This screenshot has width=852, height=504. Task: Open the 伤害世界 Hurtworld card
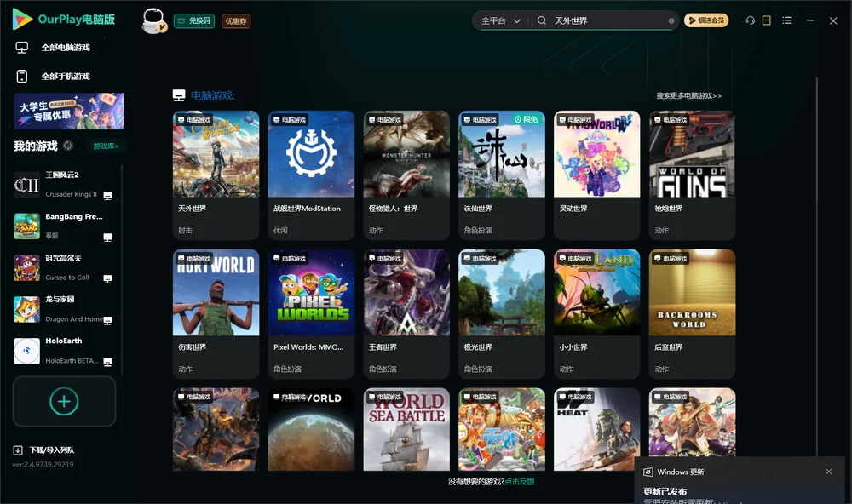point(216,313)
